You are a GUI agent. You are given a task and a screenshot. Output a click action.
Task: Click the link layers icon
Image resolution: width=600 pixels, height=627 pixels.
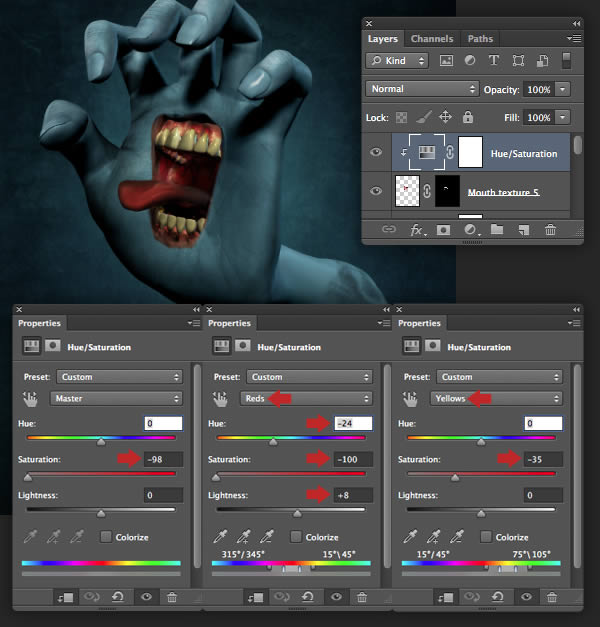click(388, 229)
